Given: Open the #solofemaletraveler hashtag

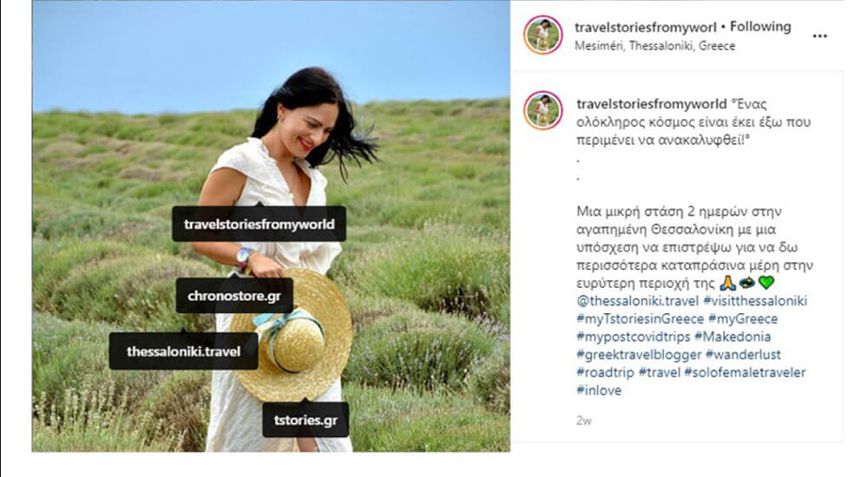Looking at the screenshot, I should point(745,372).
